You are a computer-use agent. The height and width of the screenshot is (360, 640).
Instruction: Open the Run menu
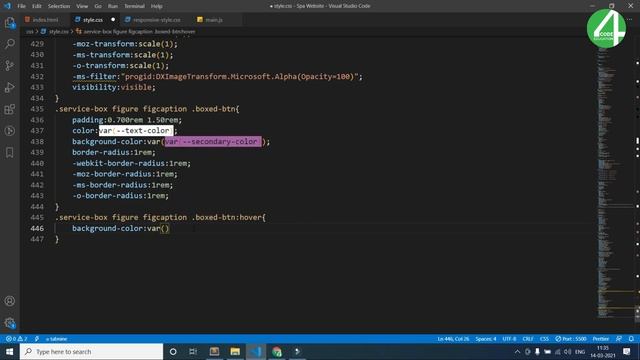[x=113, y=6]
